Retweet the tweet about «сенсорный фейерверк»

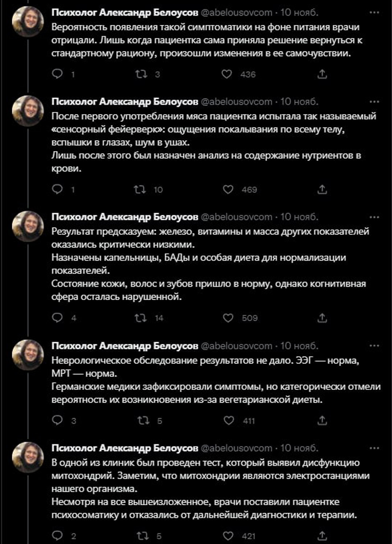pos(140,189)
